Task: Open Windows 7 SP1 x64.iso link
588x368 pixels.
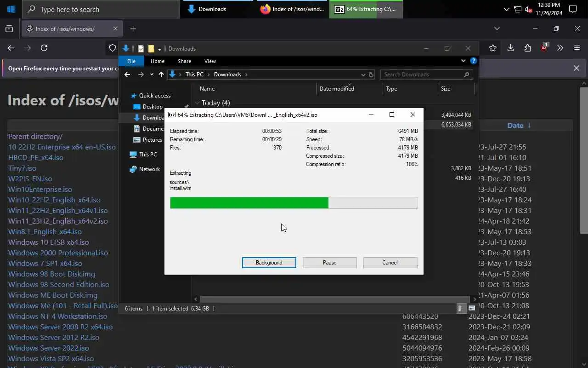Action: pos(45,263)
